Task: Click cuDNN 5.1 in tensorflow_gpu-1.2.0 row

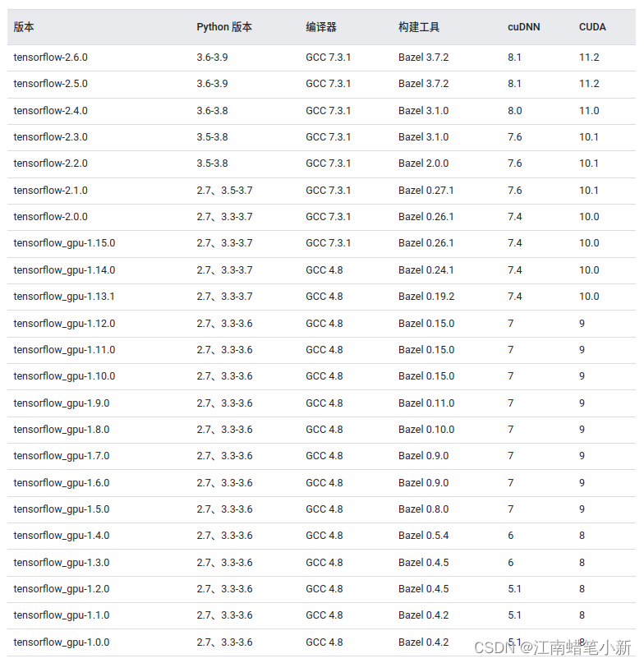Action: pos(514,589)
